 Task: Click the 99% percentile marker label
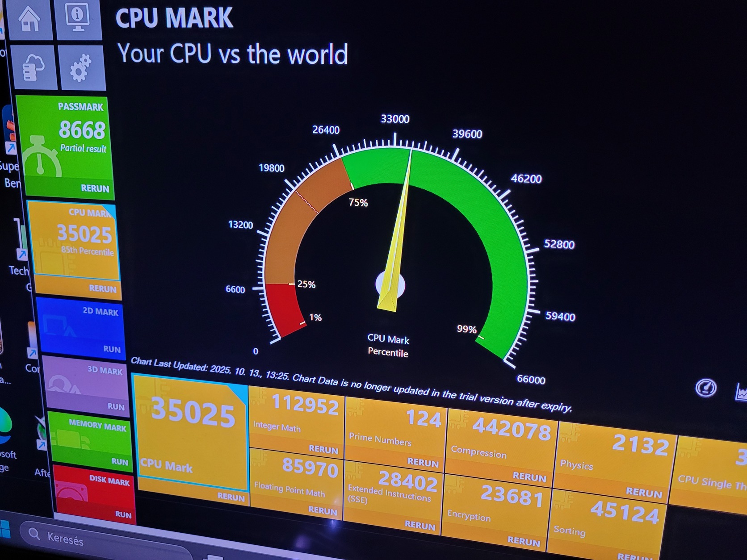point(466,329)
